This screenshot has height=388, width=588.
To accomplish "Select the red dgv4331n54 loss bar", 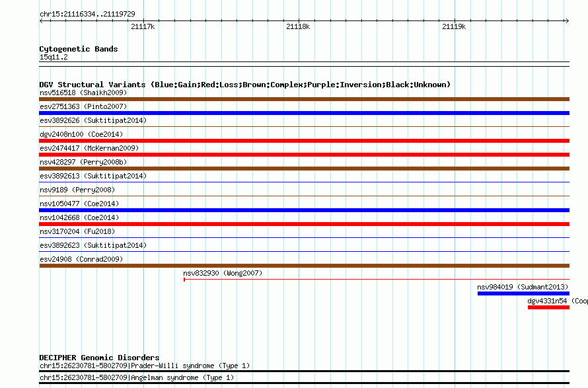I will click(548, 307).
